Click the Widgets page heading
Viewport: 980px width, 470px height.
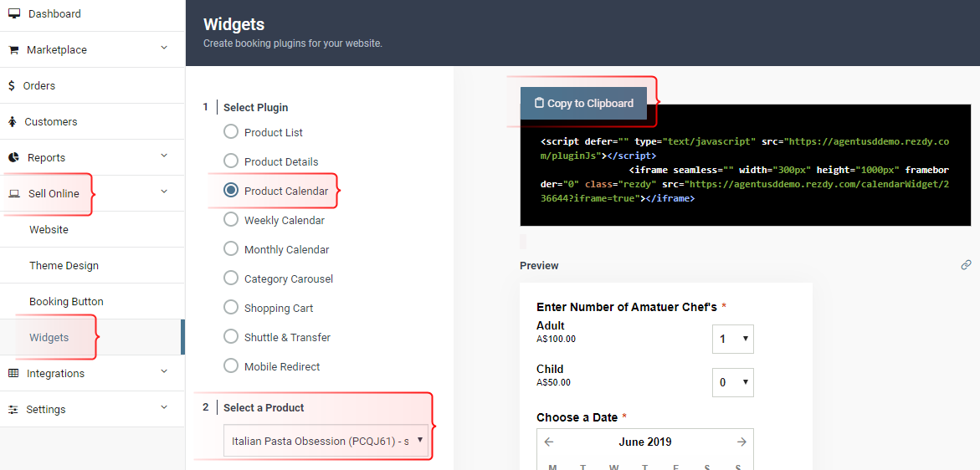[x=233, y=24]
